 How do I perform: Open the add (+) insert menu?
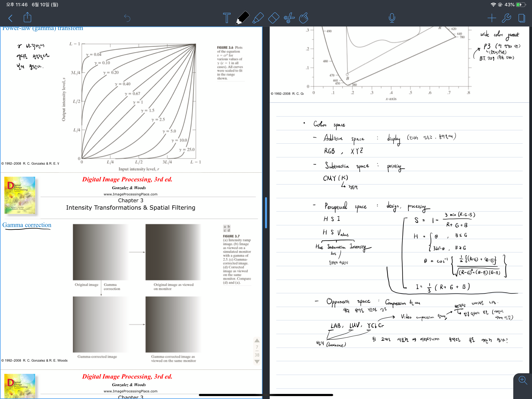click(x=492, y=18)
